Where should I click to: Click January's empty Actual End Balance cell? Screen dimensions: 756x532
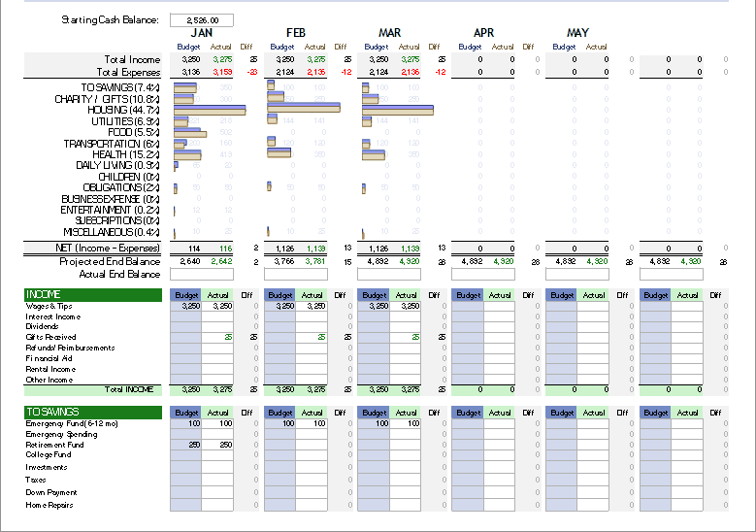coord(203,275)
